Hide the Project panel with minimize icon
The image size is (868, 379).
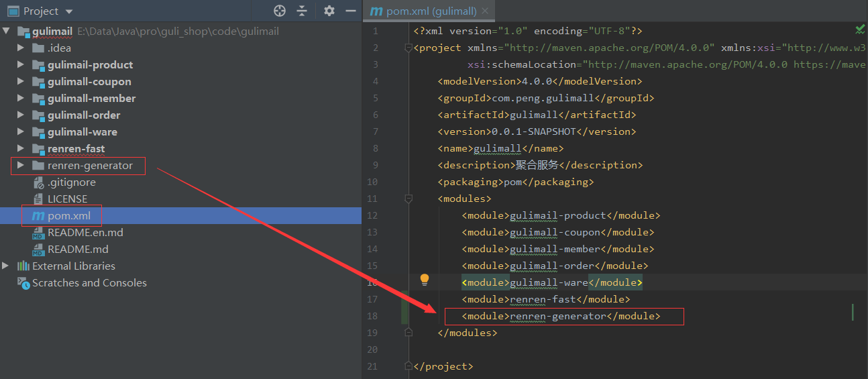[x=350, y=11]
